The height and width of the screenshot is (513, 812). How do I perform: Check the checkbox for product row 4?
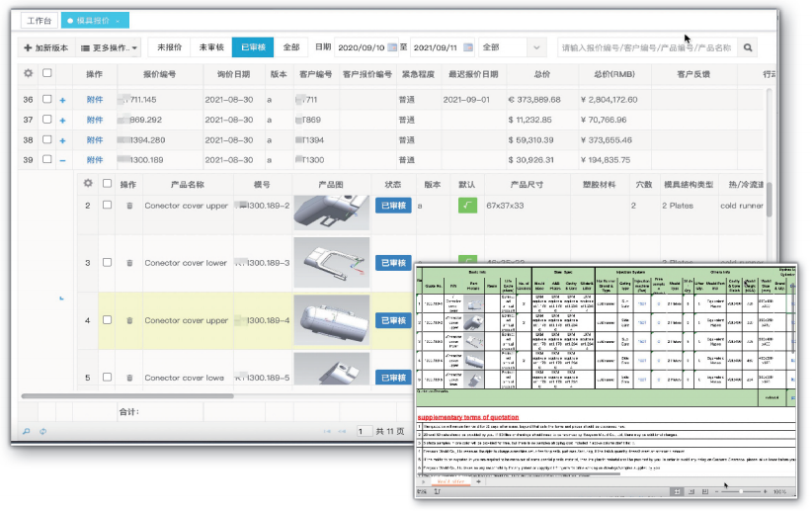click(x=108, y=320)
